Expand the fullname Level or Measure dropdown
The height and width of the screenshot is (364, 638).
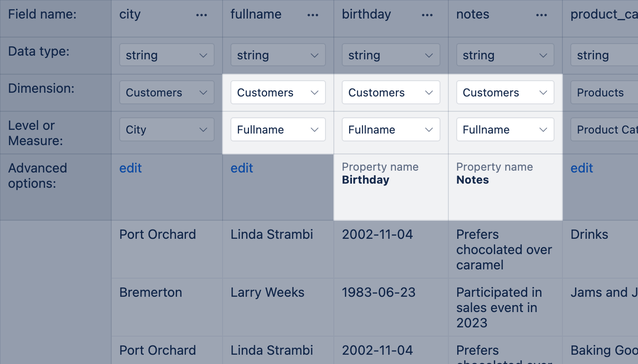tap(278, 129)
